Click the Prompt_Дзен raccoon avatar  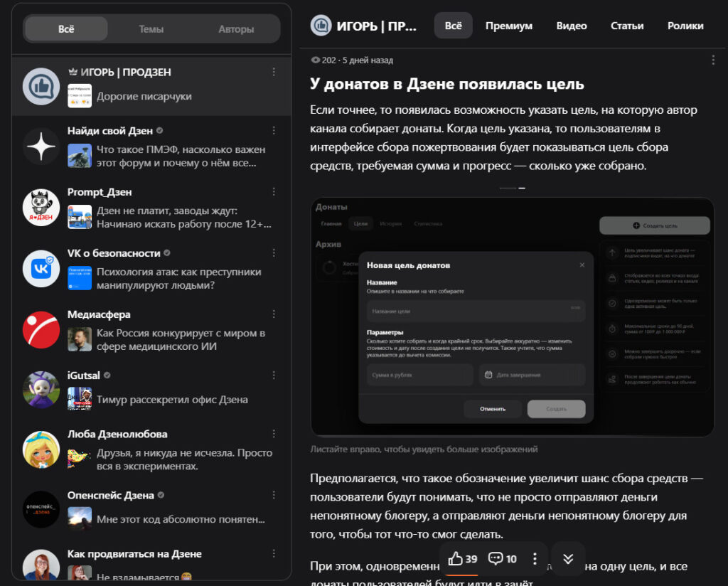(x=41, y=208)
